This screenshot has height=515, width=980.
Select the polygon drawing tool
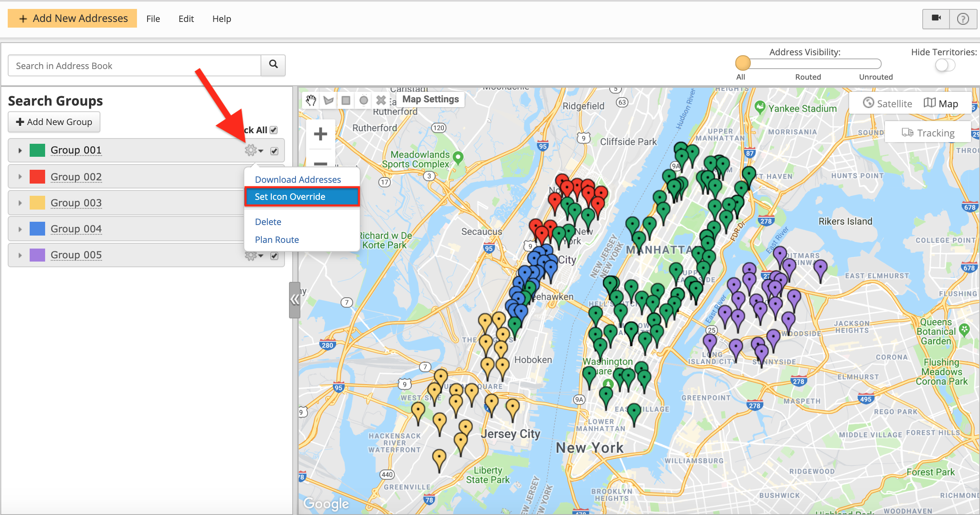click(328, 100)
